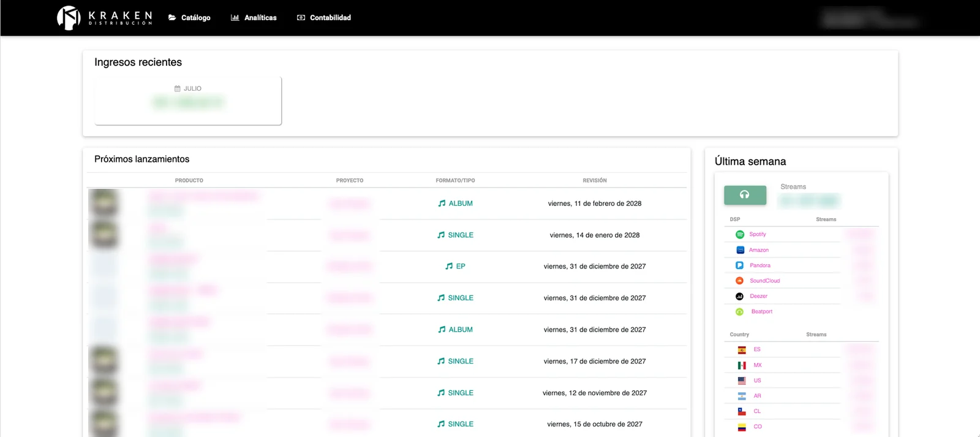Select the AR country link

pos(757,396)
